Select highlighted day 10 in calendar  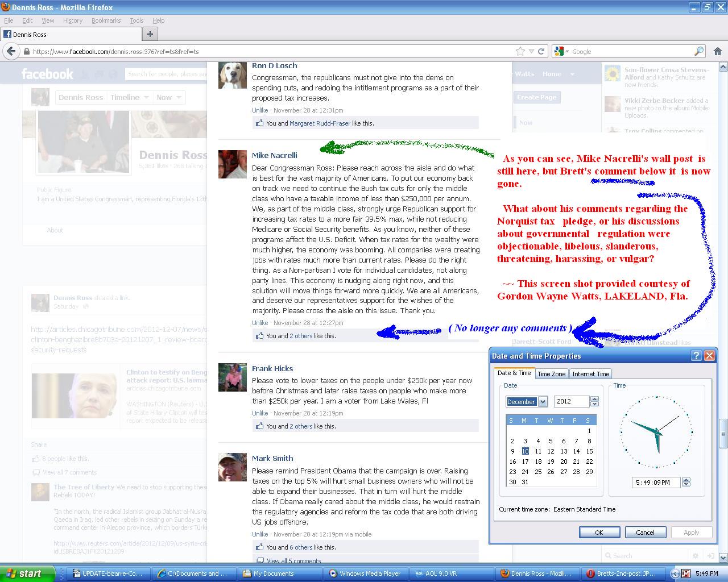click(525, 451)
